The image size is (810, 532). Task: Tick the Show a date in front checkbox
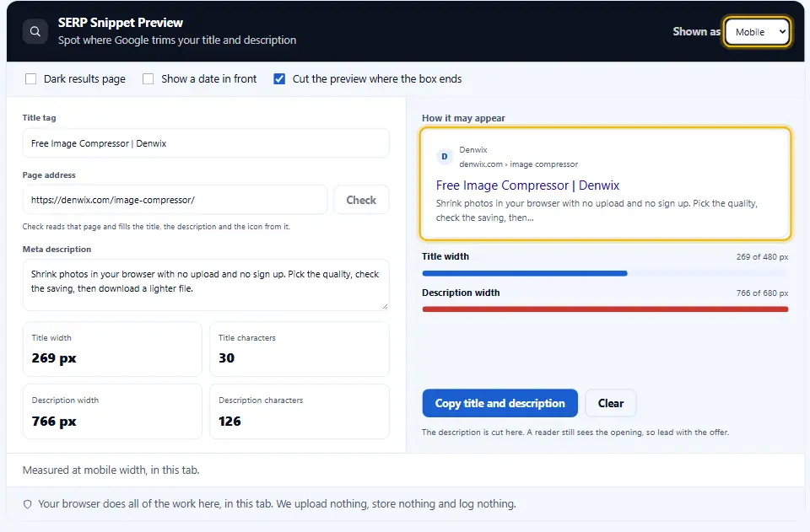point(148,79)
